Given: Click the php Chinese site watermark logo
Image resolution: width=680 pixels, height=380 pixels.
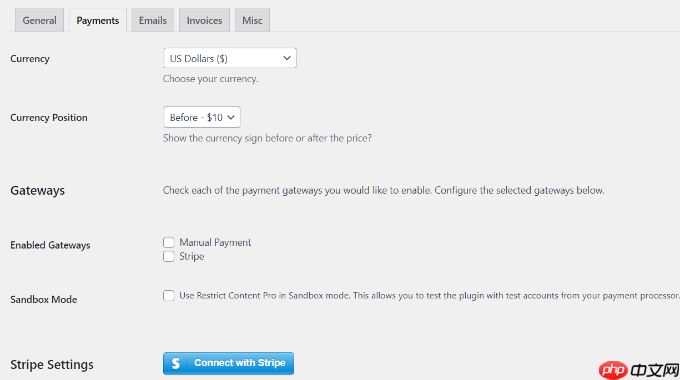Looking at the screenshot, I should [x=639, y=370].
